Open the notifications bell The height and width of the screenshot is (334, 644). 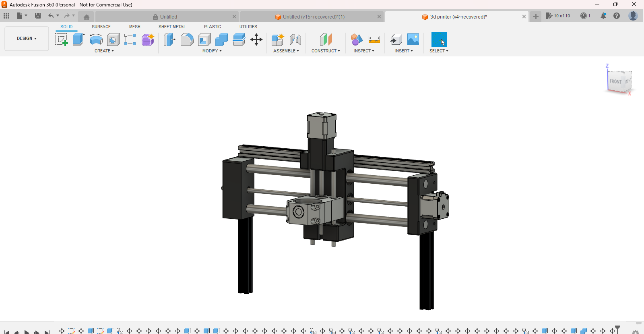(x=603, y=16)
